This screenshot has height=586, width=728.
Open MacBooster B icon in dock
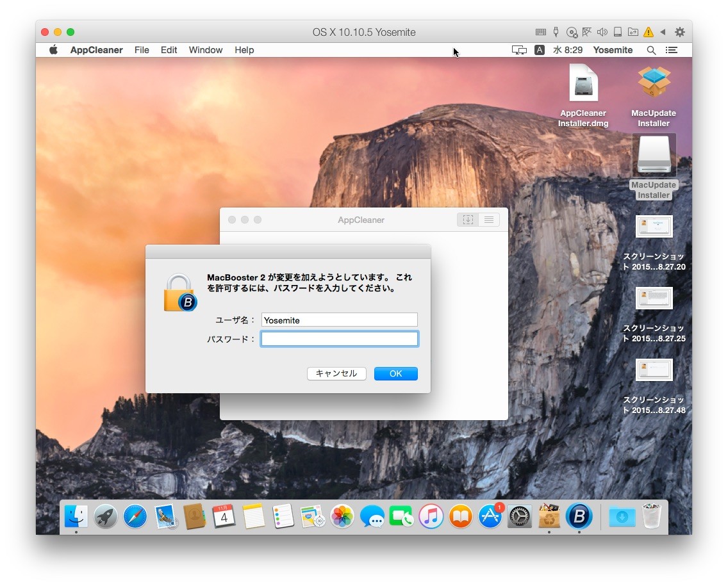(x=579, y=516)
